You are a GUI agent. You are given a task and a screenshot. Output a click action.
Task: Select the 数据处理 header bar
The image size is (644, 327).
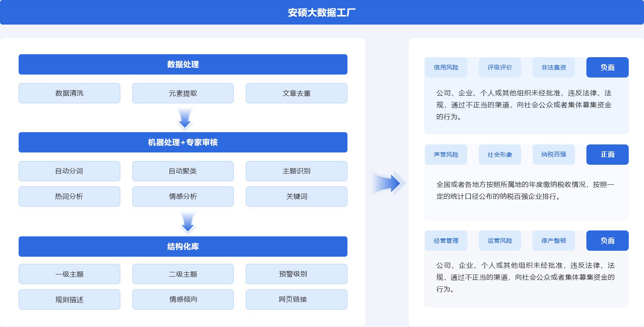tap(183, 64)
